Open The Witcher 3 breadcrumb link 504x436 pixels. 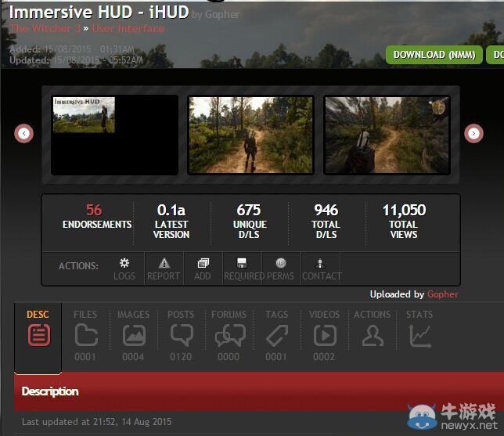point(45,28)
